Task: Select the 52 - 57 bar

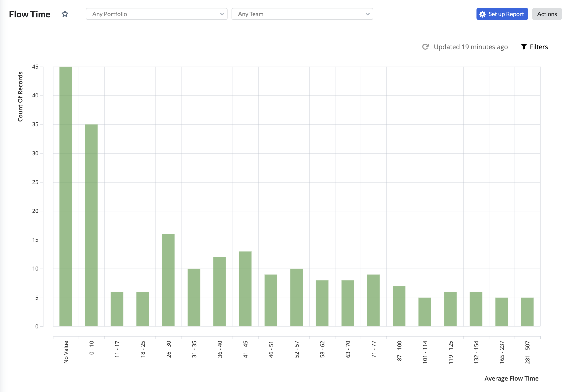Action: pyautogui.click(x=296, y=298)
